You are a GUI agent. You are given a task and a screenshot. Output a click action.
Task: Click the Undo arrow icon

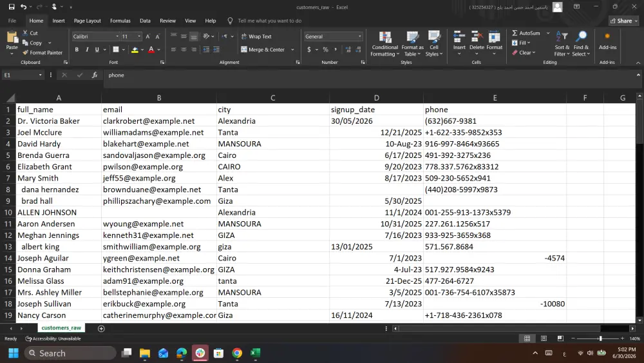click(x=23, y=7)
